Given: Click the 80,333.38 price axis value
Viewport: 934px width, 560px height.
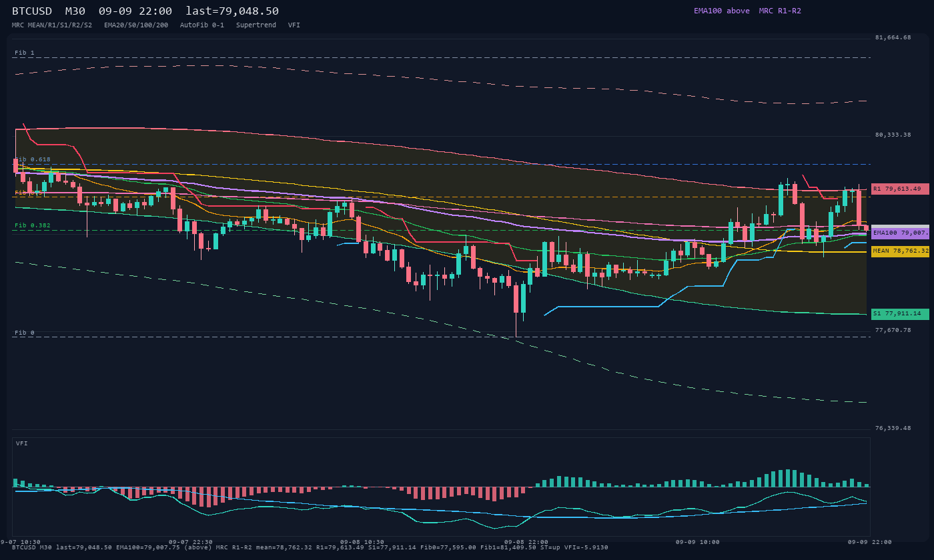Looking at the screenshot, I should (893, 135).
